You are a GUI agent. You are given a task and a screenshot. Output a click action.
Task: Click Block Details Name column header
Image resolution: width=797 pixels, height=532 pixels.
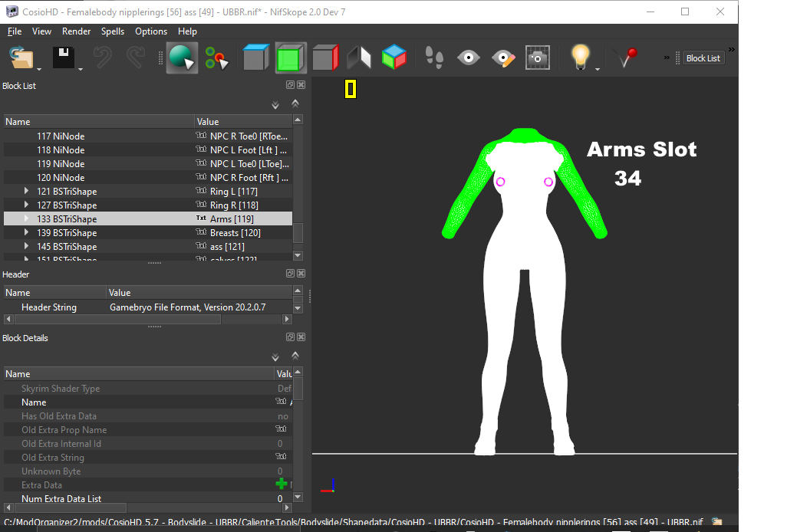coord(139,373)
